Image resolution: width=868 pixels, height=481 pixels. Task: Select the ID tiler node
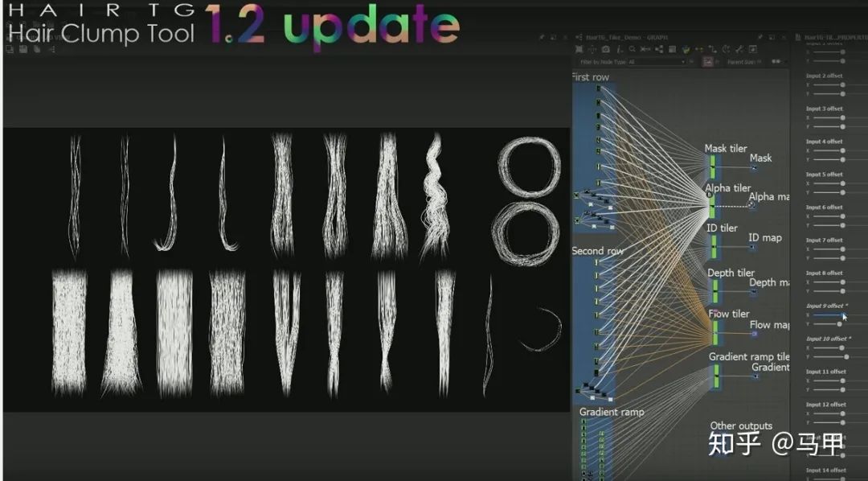click(x=714, y=247)
